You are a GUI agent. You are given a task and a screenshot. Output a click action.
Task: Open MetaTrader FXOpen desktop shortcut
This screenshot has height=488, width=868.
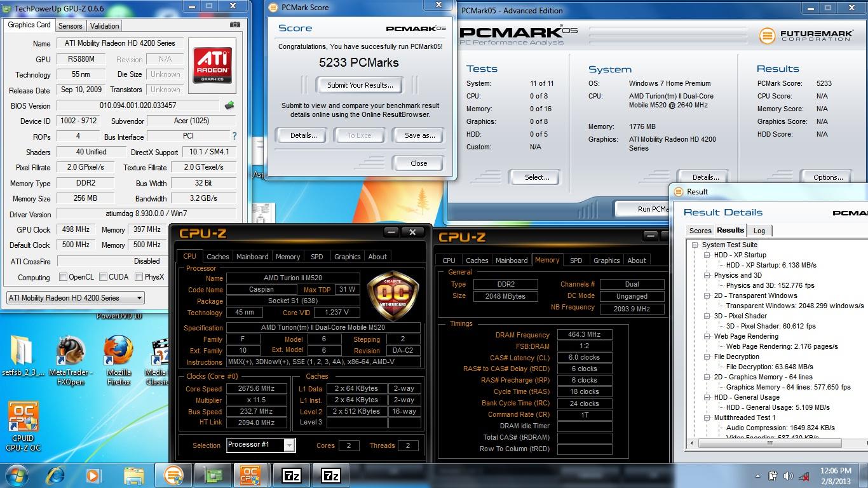[x=71, y=361]
